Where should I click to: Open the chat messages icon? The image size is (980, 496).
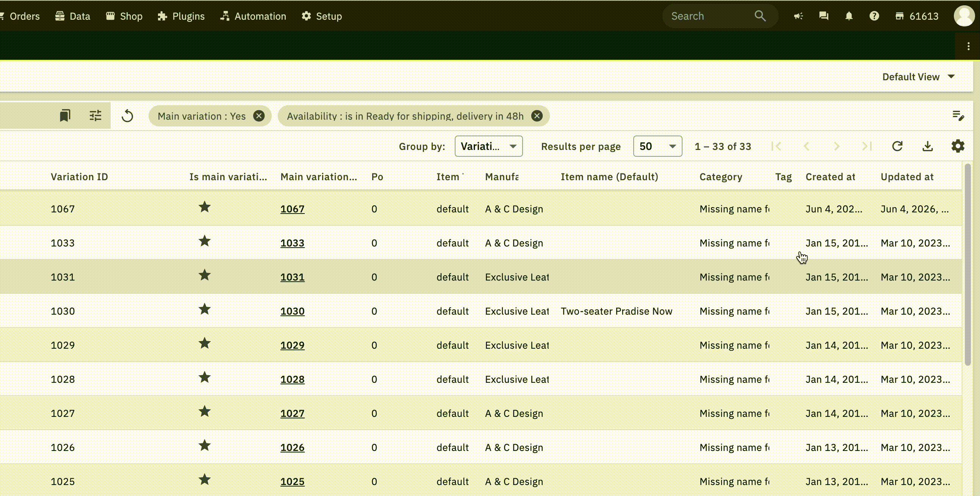(824, 16)
